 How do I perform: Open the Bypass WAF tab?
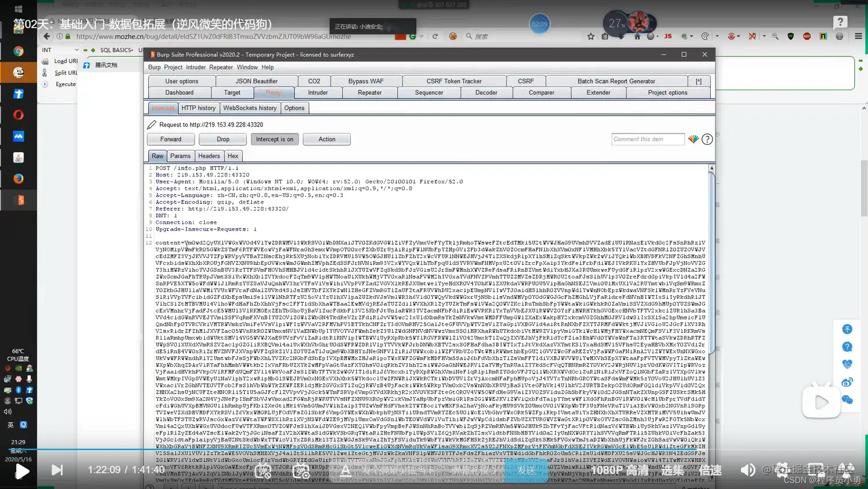(x=366, y=81)
